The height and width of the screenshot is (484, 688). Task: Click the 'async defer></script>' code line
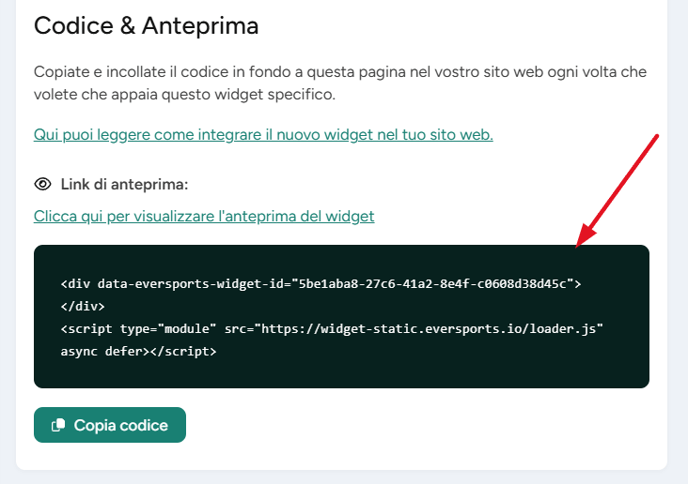point(138,351)
